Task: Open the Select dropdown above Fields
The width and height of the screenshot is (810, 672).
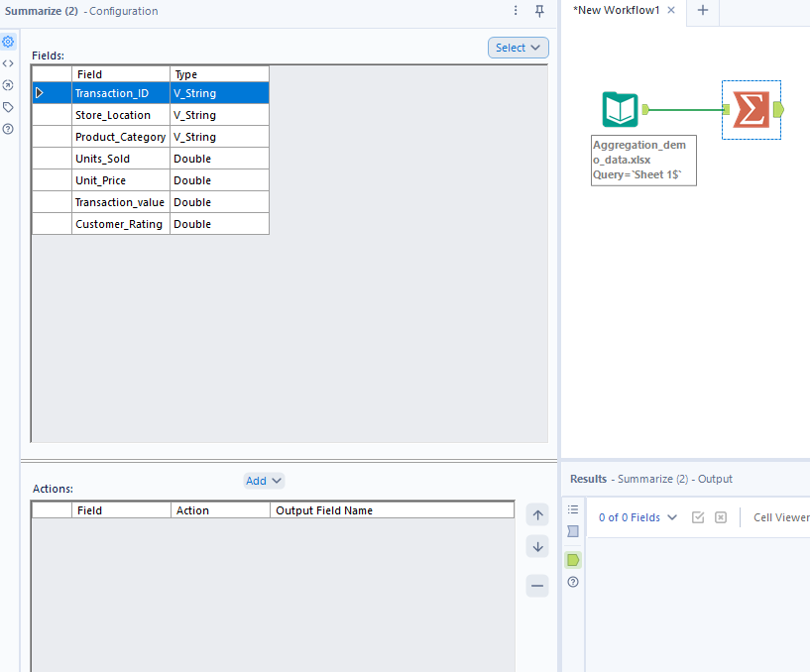Action: coord(519,48)
